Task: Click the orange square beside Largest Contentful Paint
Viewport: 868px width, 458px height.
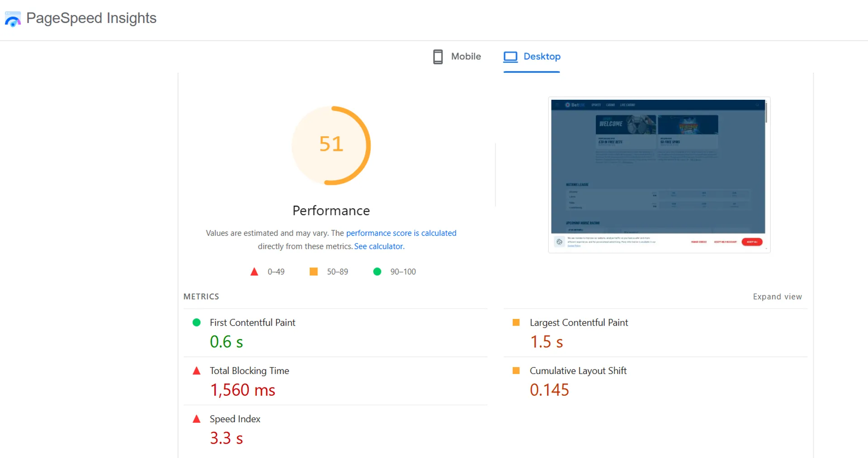Action: tap(516, 322)
